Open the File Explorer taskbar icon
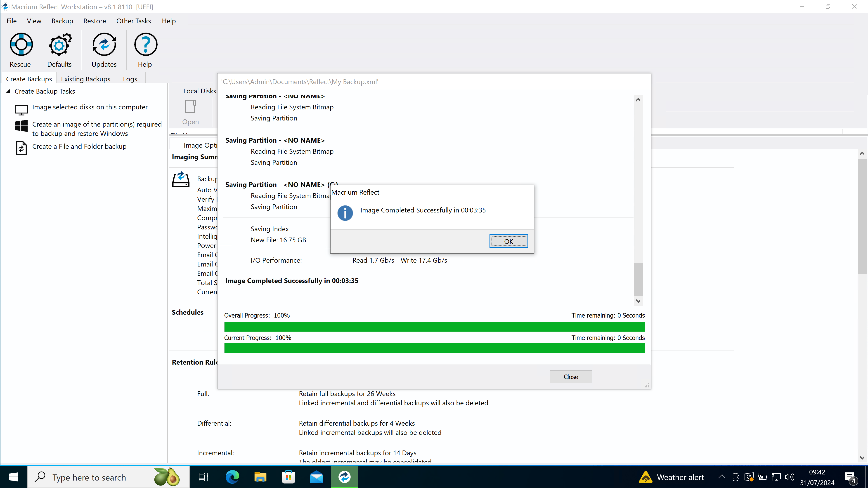Screen dimensions: 868x488 pos(260,477)
